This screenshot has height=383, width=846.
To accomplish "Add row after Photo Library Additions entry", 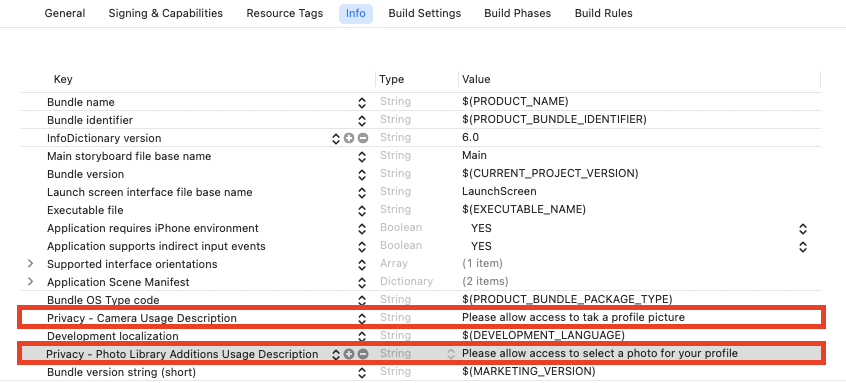I will click(x=349, y=354).
